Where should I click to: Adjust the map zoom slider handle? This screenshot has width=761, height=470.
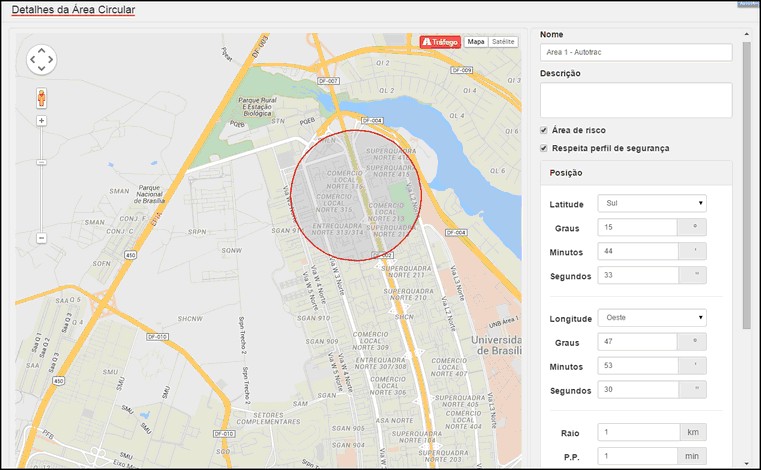click(x=41, y=162)
